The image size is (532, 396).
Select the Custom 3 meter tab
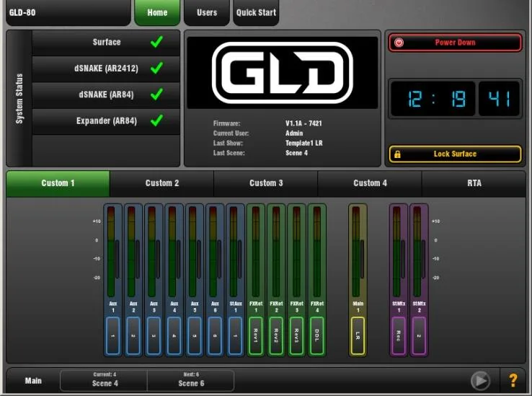[x=266, y=183]
